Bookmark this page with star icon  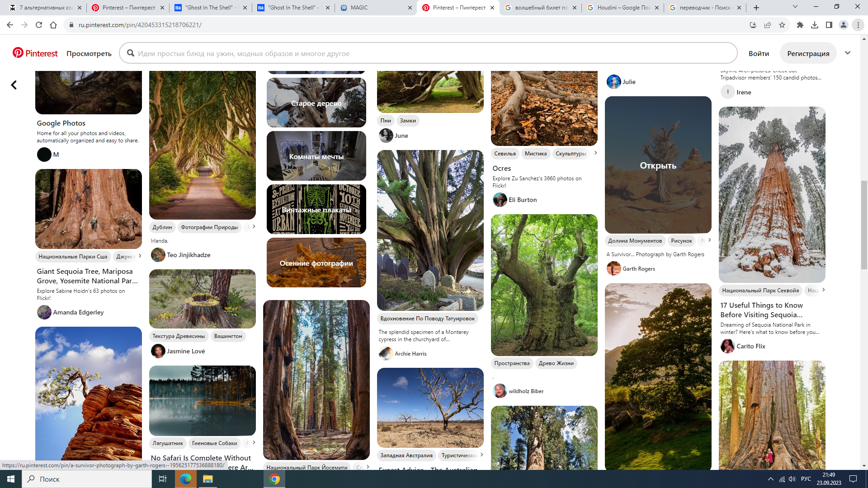(782, 25)
